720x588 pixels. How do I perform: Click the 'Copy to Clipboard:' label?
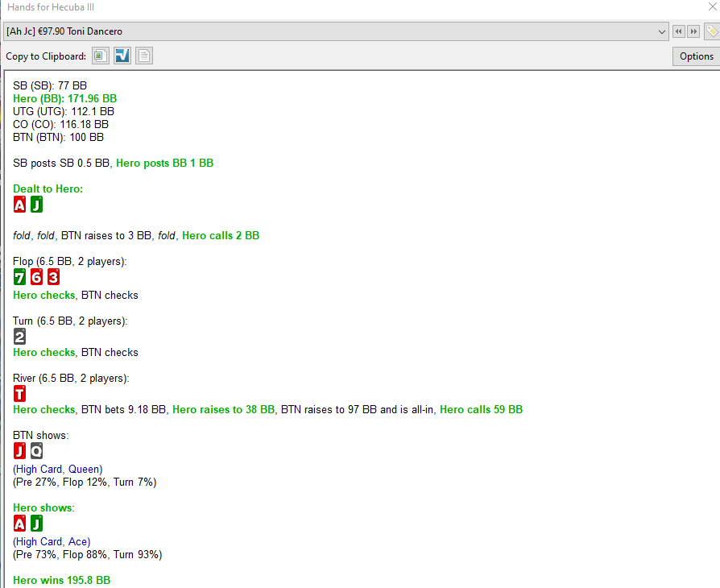pyautogui.click(x=46, y=56)
